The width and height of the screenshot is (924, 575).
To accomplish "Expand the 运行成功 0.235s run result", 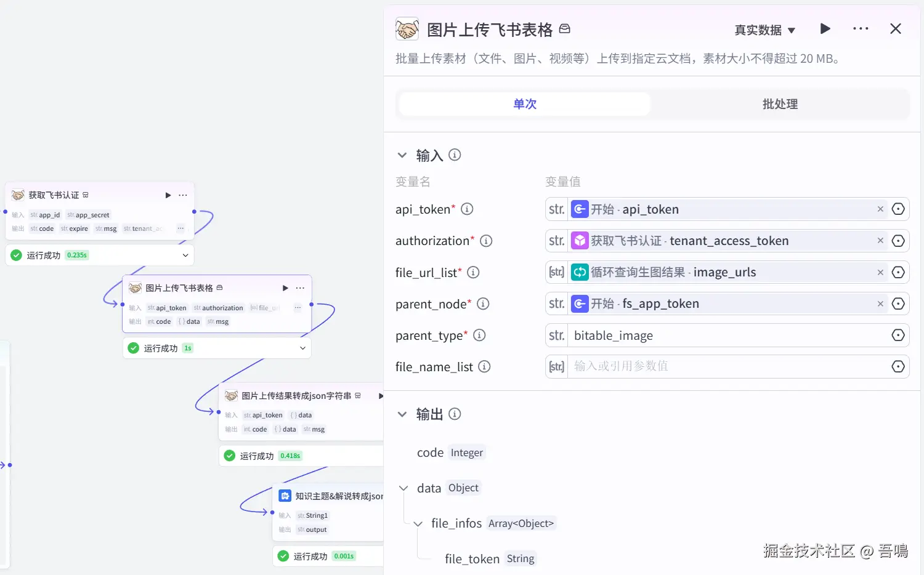I will 185,255.
